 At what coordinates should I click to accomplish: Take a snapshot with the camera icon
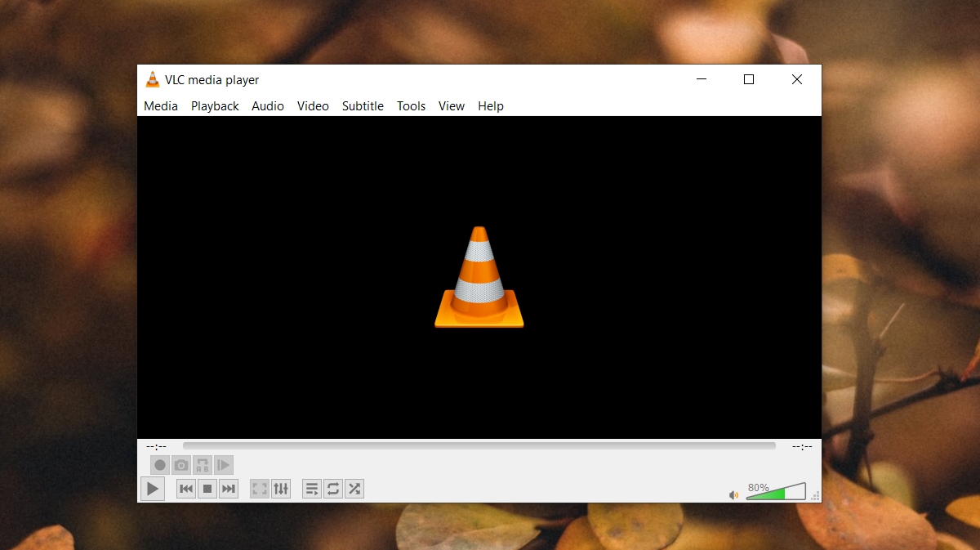pyautogui.click(x=181, y=465)
